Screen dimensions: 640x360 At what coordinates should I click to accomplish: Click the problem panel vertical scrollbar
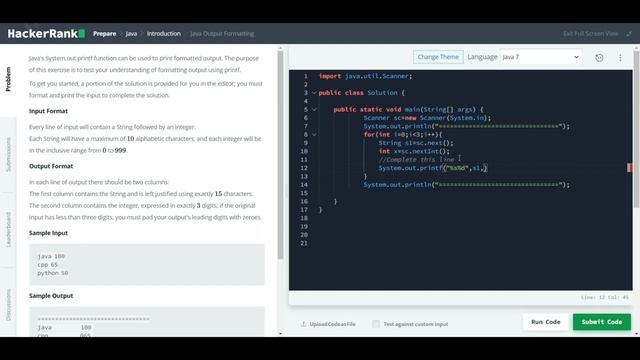pyautogui.click(x=280, y=154)
